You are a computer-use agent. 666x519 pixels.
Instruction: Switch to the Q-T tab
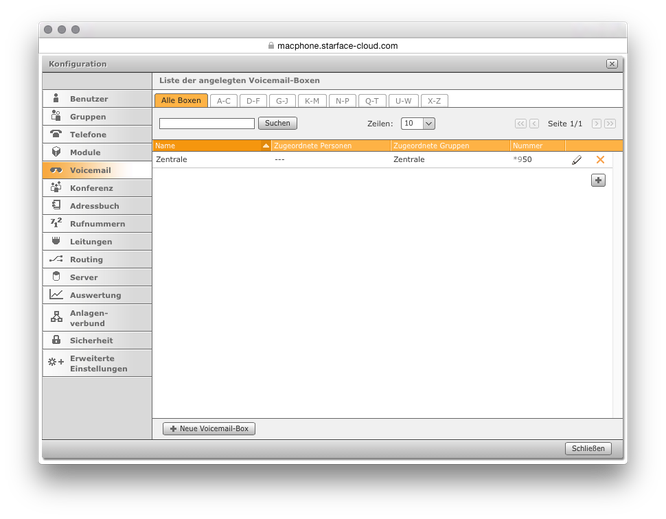tap(372, 101)
